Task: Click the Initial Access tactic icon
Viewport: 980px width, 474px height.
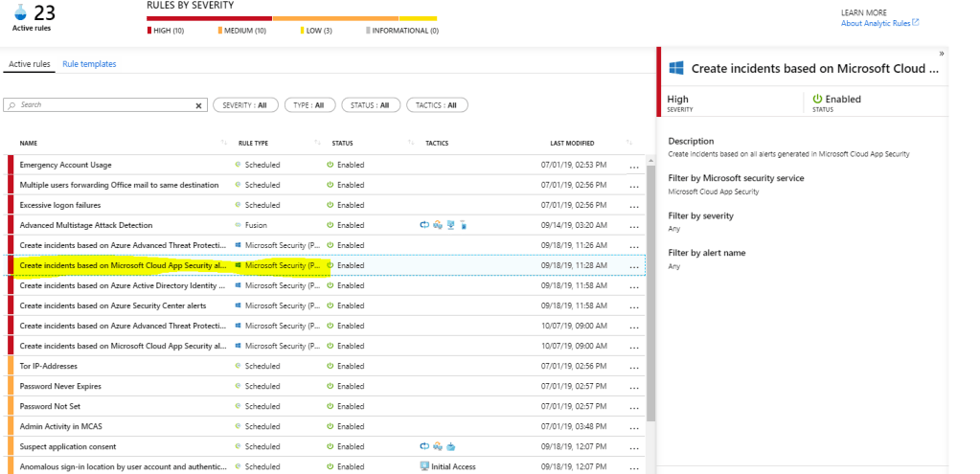Action: click(x=424, y=466)
